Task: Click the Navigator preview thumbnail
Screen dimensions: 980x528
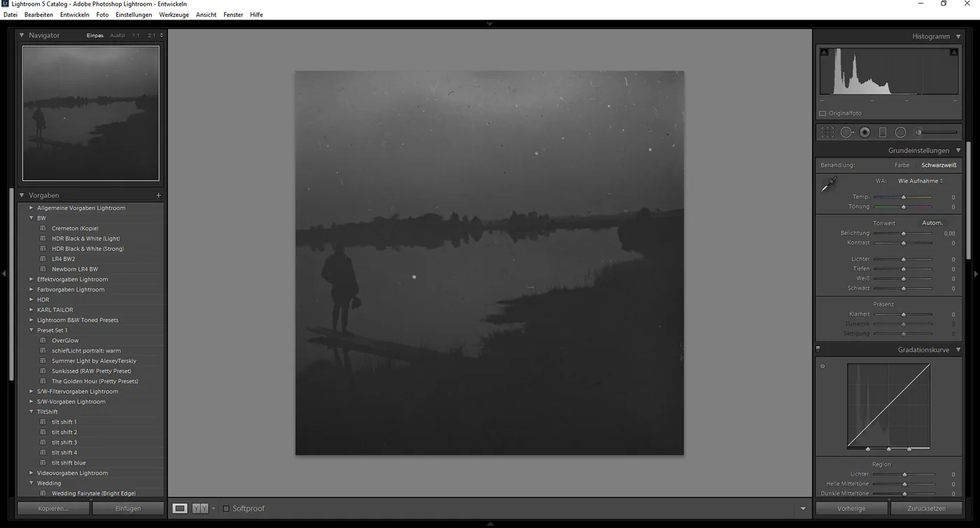Action: [x=91, y=113]
